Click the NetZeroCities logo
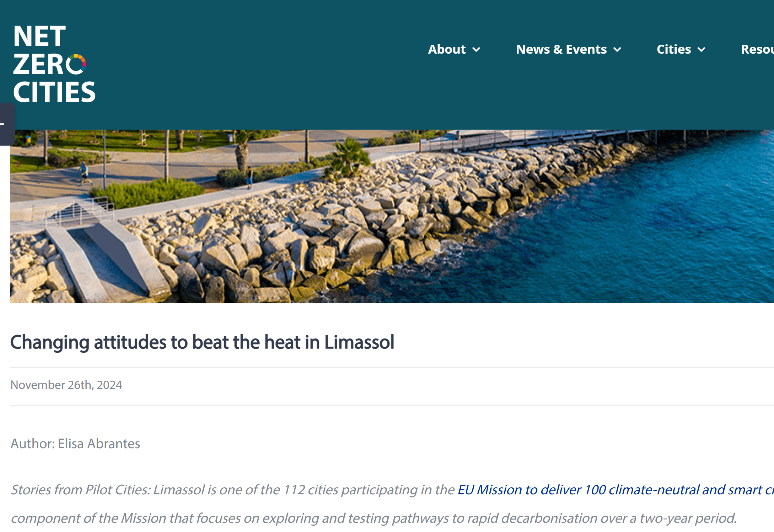Screen dimensions: 774x532 (53, 64)
